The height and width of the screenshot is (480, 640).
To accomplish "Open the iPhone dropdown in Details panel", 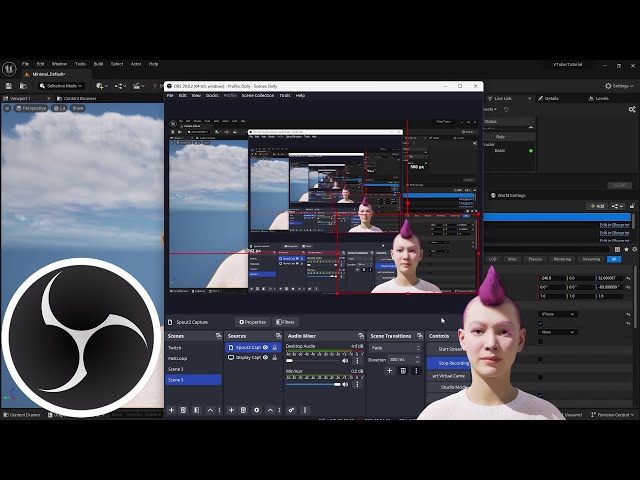I will [x=558, y=314].
